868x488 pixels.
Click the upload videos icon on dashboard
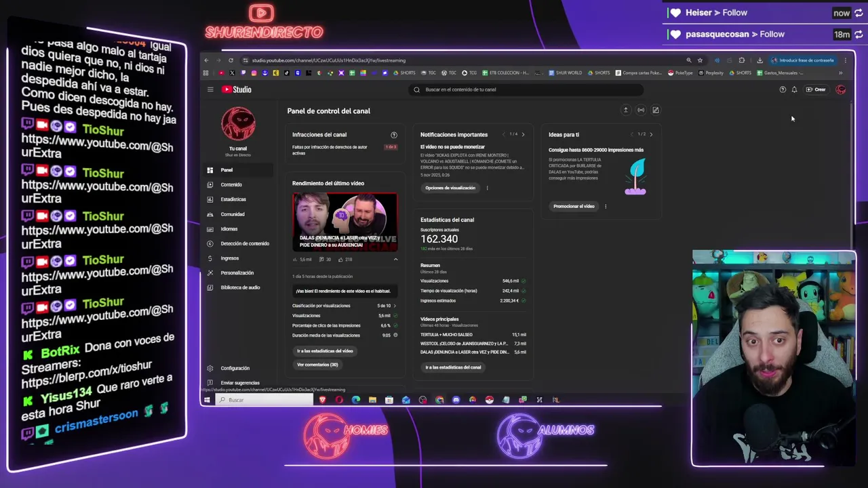(x=626, y=110)
